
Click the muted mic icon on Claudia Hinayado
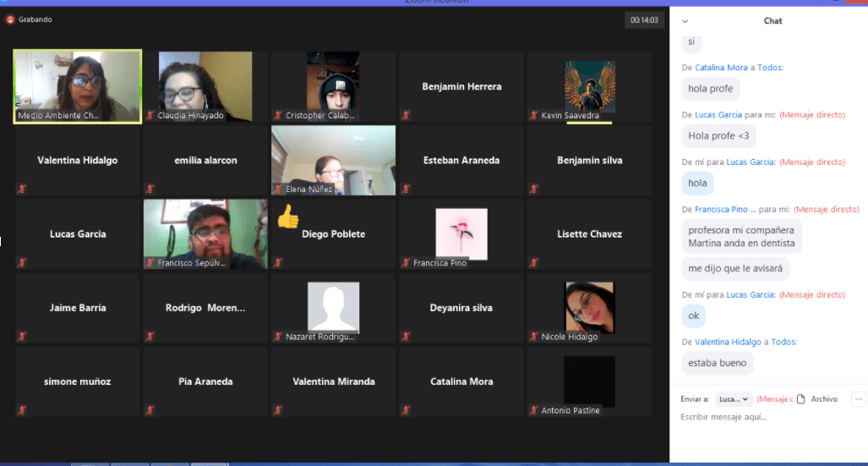(150, 115)
